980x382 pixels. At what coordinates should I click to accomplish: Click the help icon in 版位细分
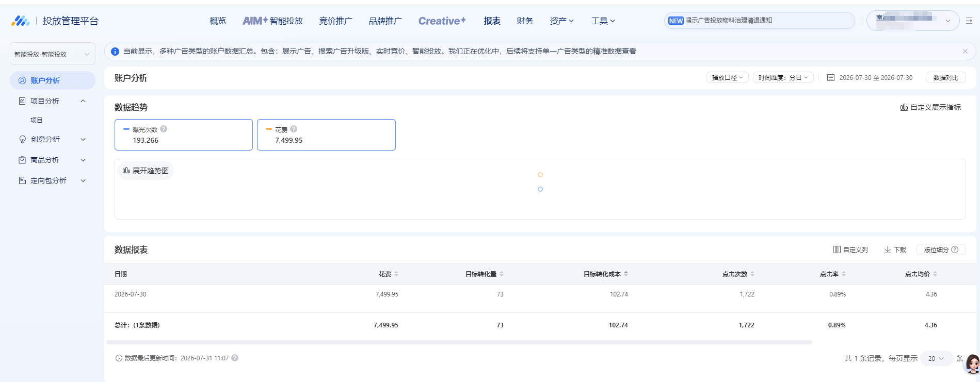click(955, 250)
